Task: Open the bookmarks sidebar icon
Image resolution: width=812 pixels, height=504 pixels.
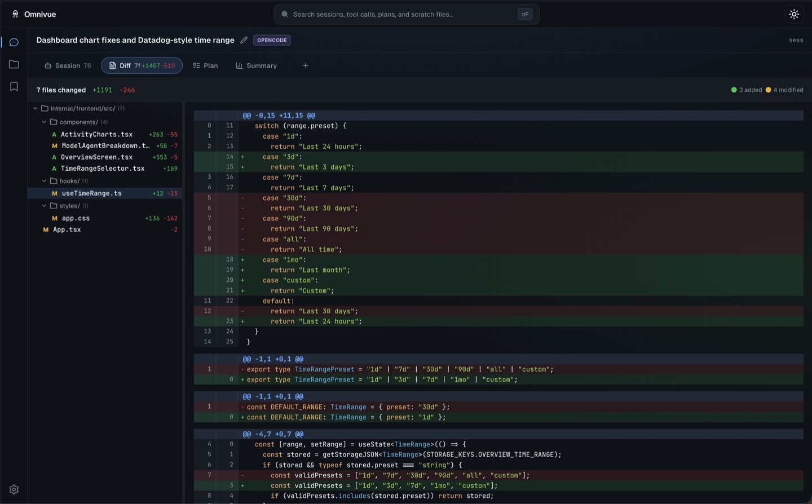Action: pos(14,86)
